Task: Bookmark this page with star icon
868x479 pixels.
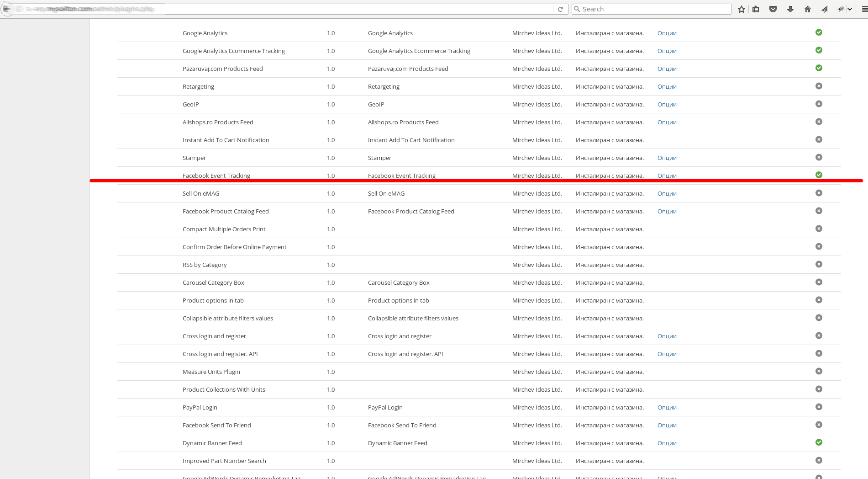Action: [x=742, y=9]
